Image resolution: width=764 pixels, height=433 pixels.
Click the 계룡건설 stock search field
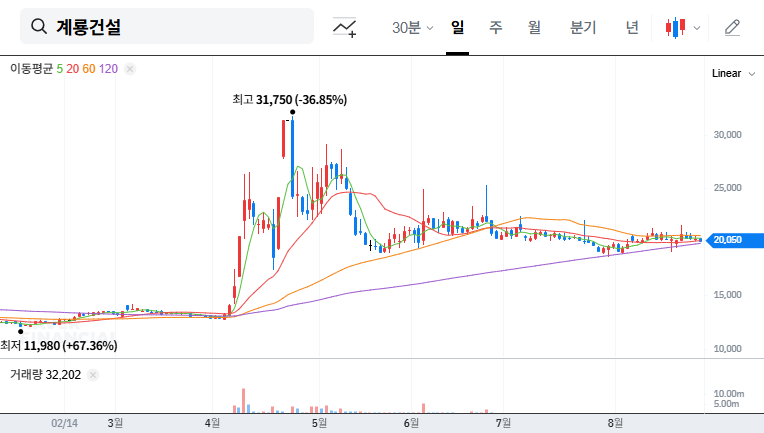(x=167, y=26)
